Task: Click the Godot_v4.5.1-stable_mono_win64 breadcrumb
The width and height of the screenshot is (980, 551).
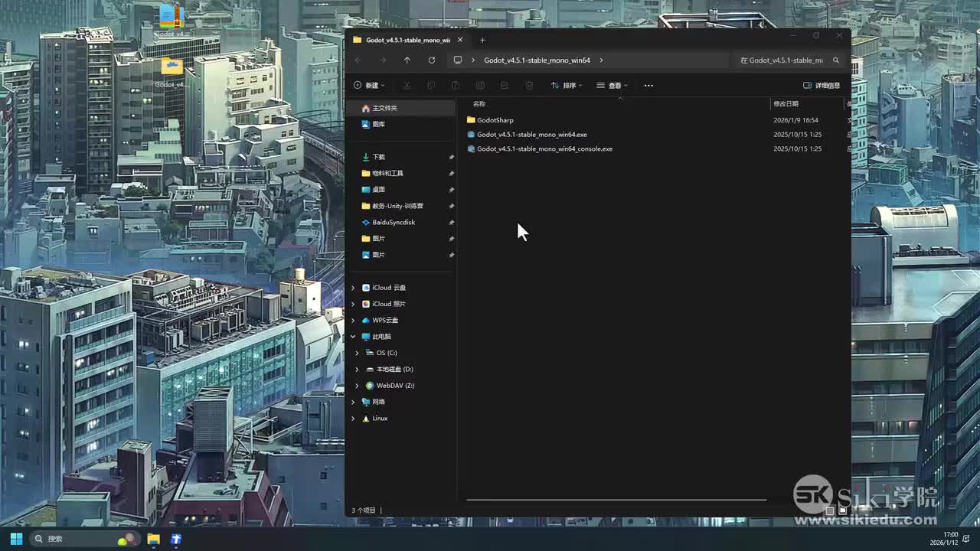Action: coord(537,60)
